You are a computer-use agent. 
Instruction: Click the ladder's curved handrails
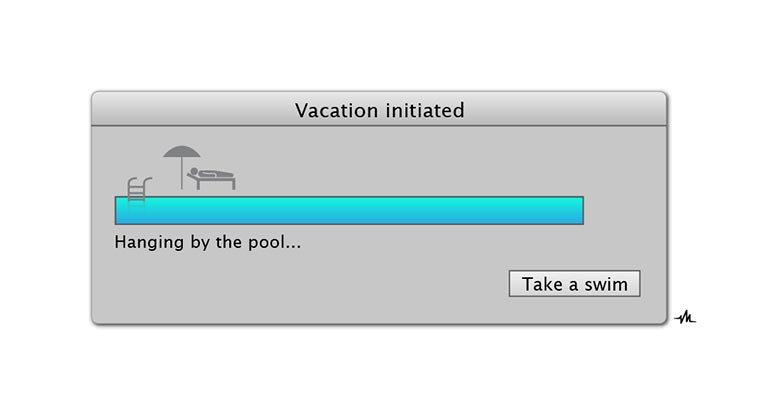point(138,181)
